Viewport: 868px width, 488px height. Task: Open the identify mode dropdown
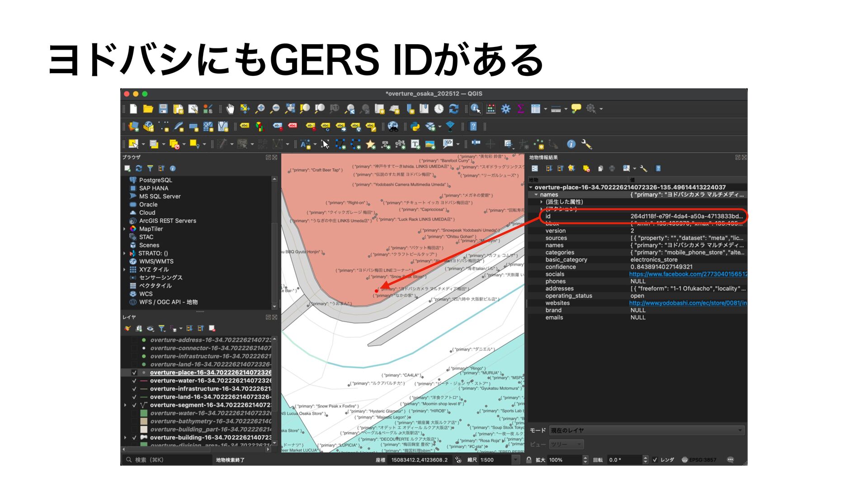pyautogui.click(x=647, y=431)
